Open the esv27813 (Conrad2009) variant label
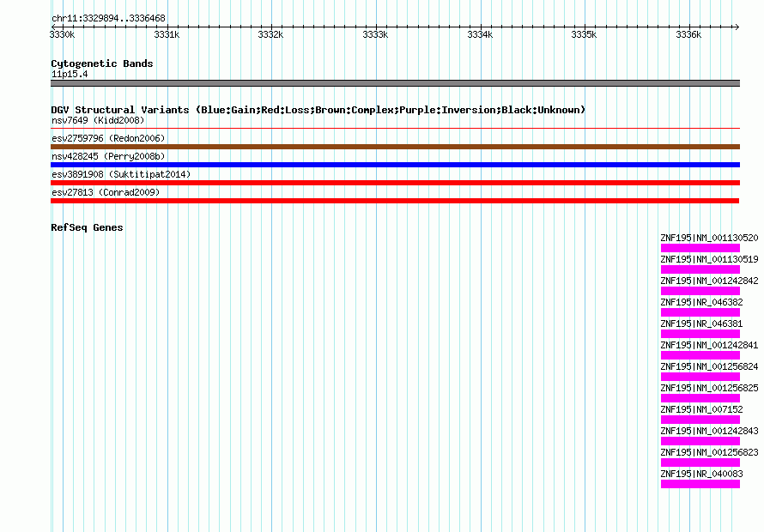Screen dimensions: 764x532 coord(106,192)
